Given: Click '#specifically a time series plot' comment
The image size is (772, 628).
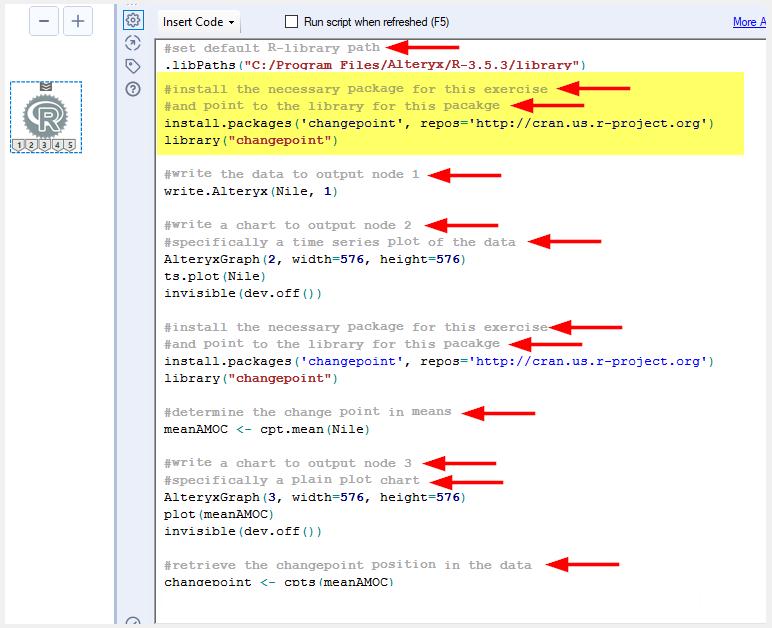Looking at the screenshot, I should point(340,242).
